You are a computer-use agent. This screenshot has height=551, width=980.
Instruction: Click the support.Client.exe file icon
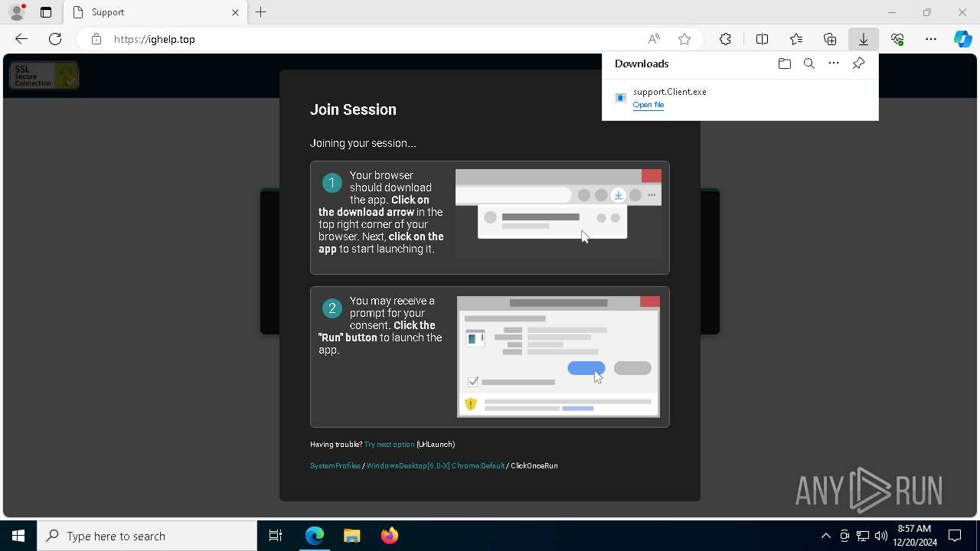pyautogui.click(x=621, y=98)
